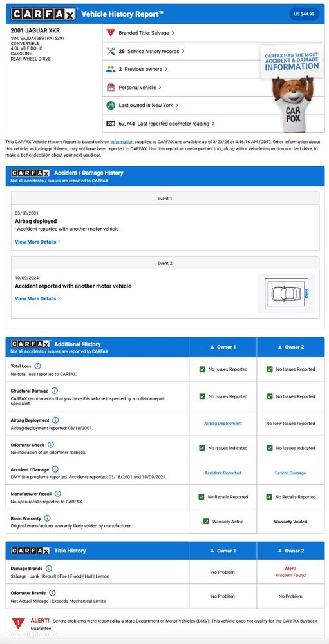Click the red Branded Title warning triangle icon
Screen dimensions: 329x644
click(111, 32)
